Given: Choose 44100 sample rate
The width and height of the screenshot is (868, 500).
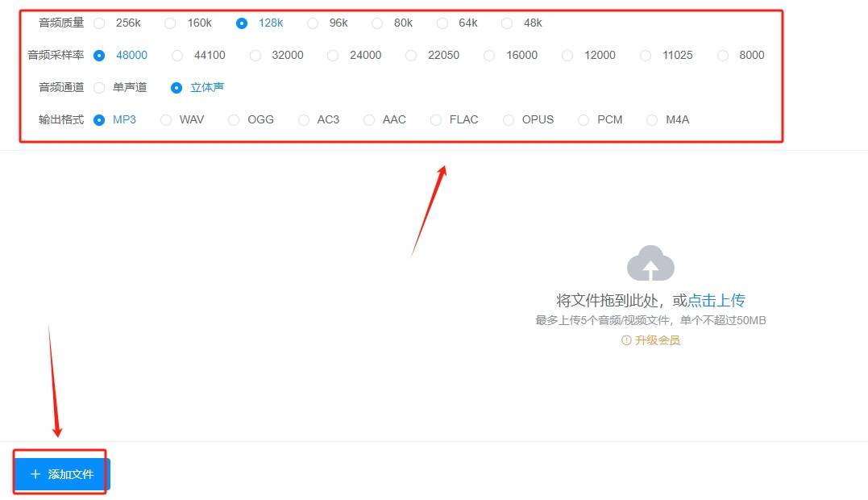Looking at the screenshot, I should pos(177,56).
